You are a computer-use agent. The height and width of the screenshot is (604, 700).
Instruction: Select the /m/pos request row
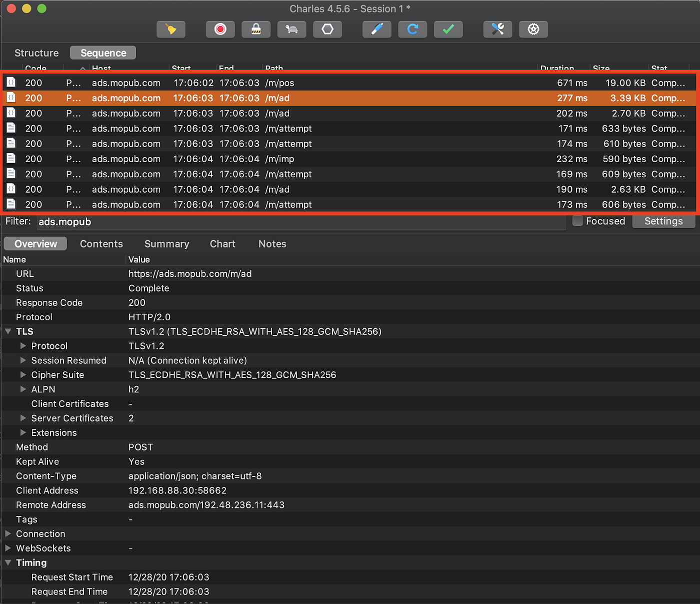(x=349, y=83)
